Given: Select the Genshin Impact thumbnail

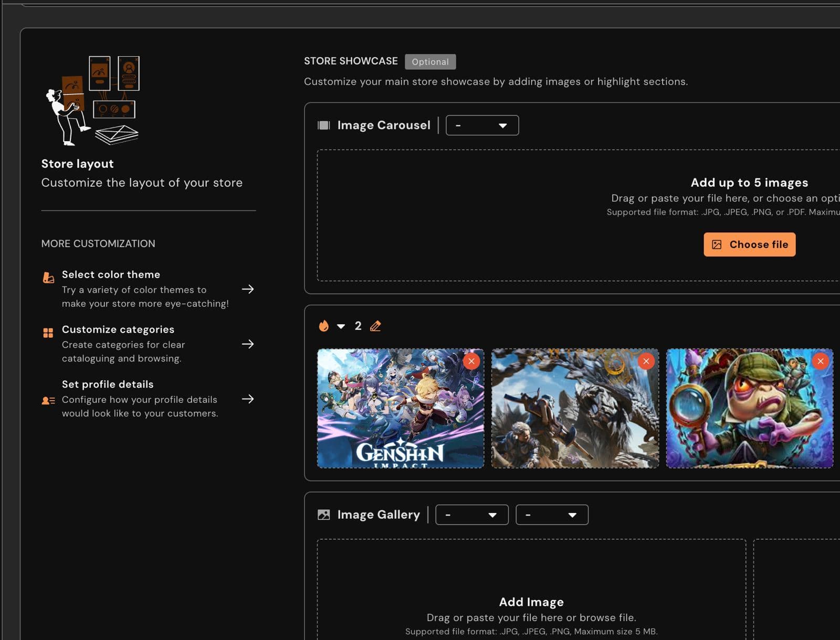Looking at the screenshot, I should 400,414.
